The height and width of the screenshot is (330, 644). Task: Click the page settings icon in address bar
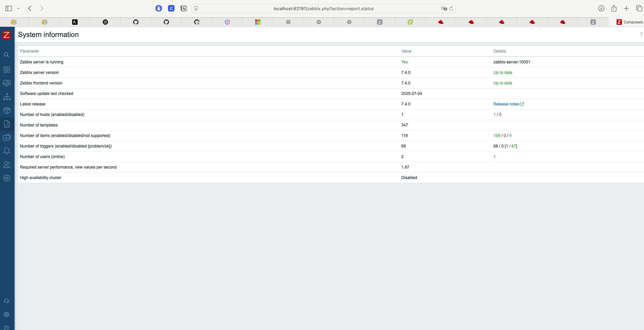point(196,8)
